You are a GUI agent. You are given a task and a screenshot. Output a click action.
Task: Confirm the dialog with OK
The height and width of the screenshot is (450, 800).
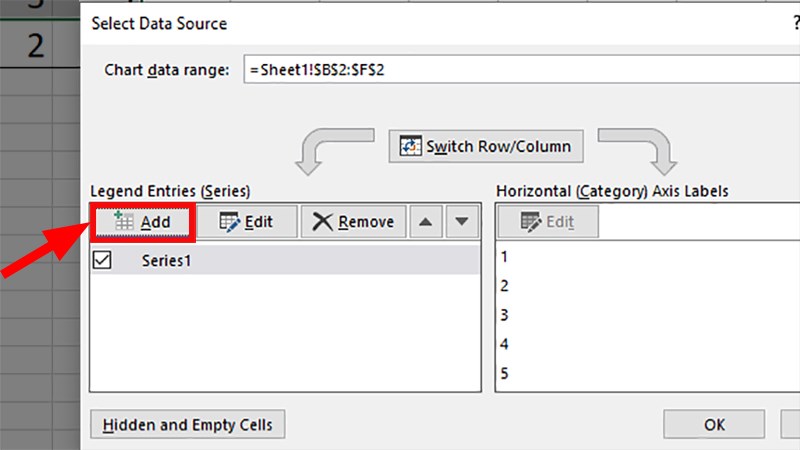coord(714,424)
